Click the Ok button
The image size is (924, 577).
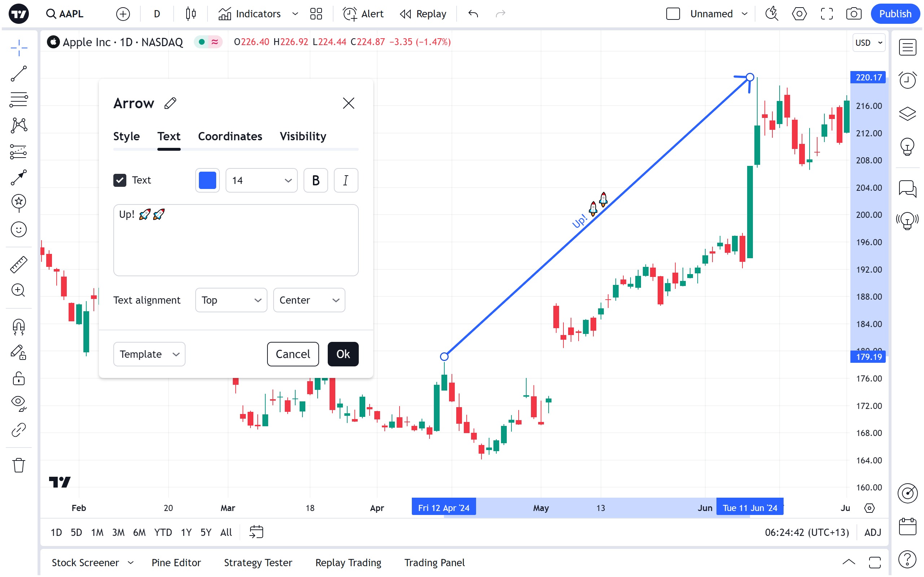343,354
